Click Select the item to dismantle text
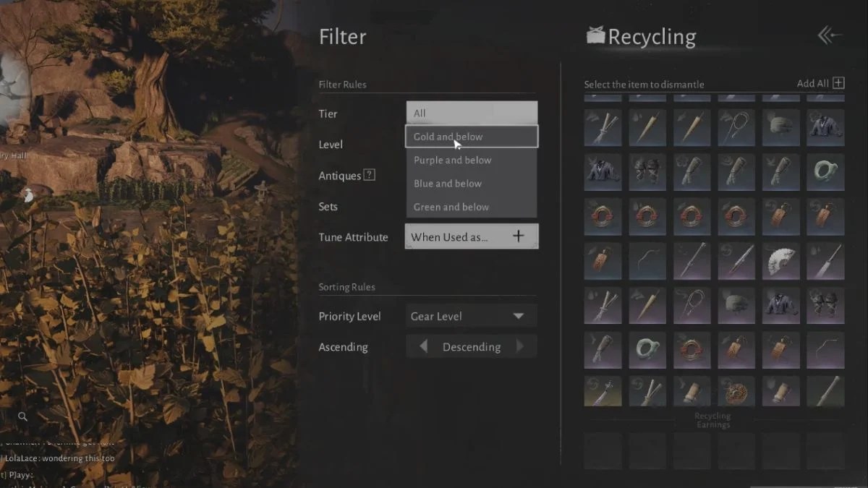The image size is (868, 488). pos(644,85)
